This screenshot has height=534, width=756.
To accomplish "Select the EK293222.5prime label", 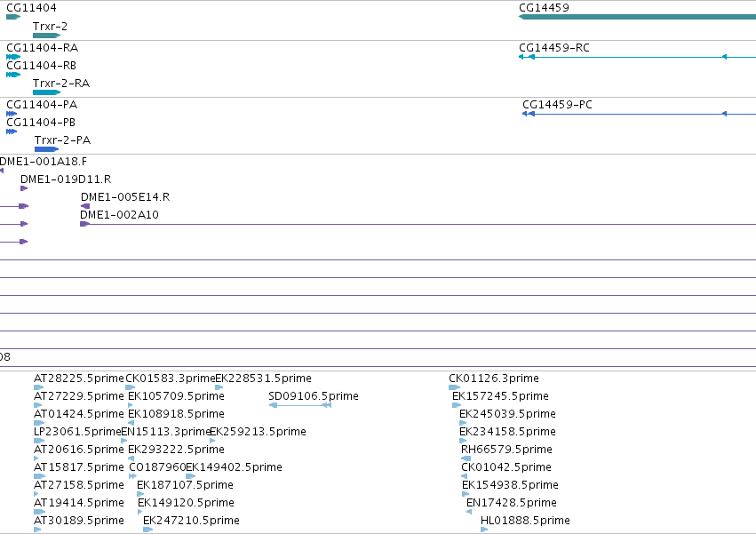I will (177, 450).
